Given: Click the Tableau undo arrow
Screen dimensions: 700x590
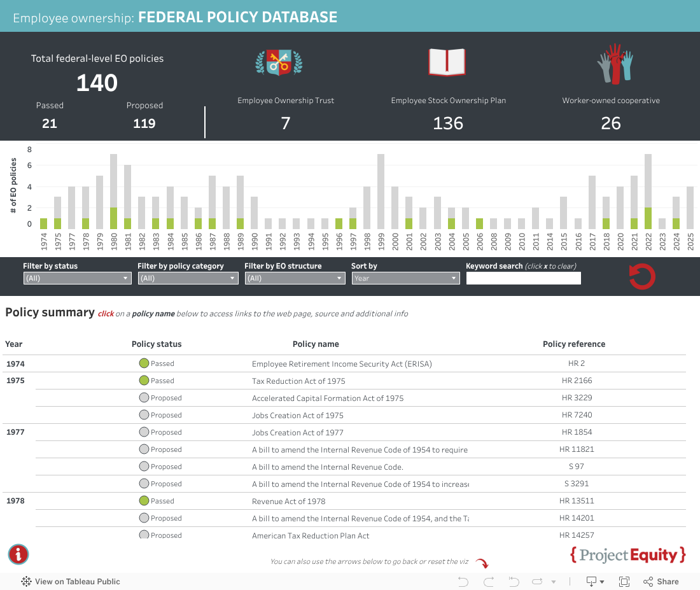Looking at the screenshot, I should click(463, 581).
